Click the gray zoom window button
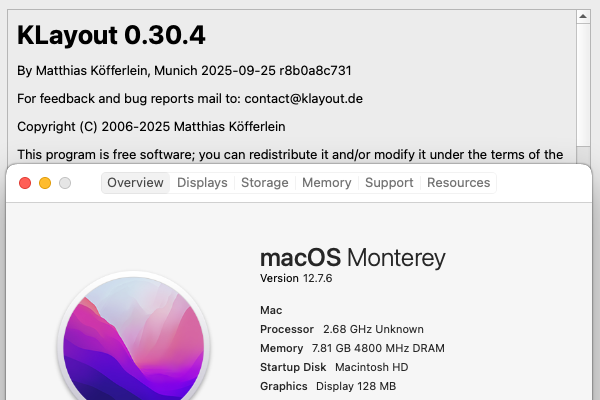Viewport: 600px width, 400px height. pos(65,183)
